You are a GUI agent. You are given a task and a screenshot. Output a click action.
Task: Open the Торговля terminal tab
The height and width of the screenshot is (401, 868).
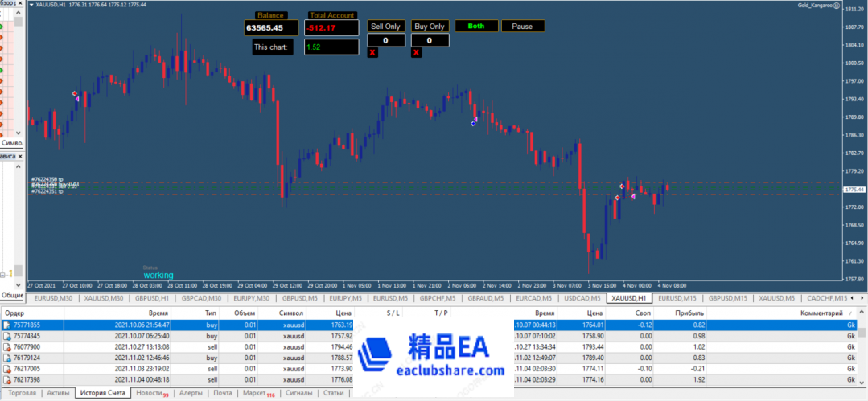(x=22, y=393)
